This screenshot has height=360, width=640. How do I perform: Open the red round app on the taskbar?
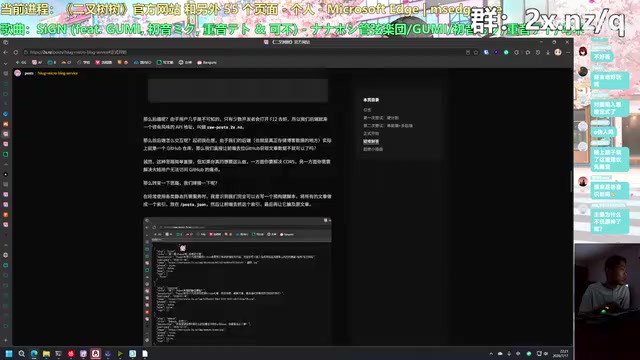pyautogui.click(x=71, y=353)
